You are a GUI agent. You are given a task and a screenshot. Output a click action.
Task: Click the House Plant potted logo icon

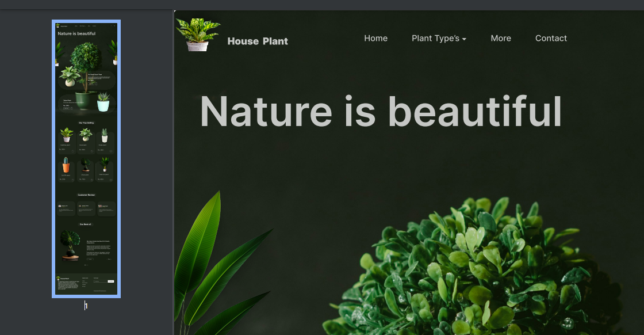tap(198, 35)
